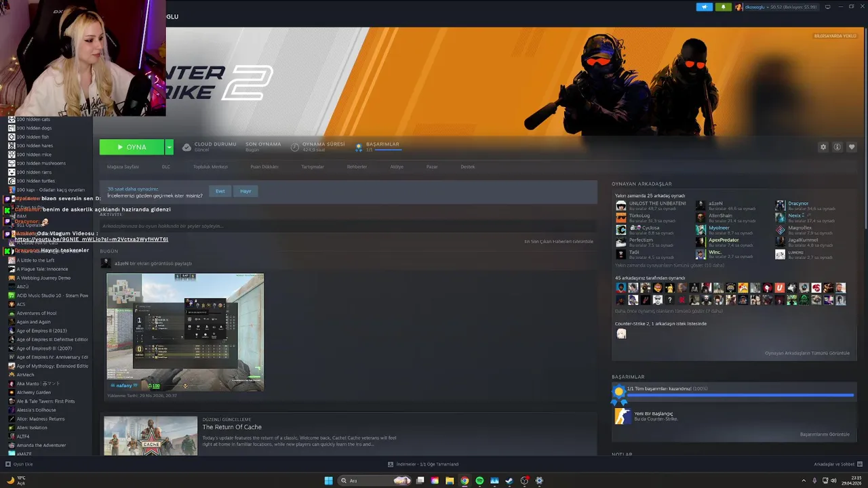Click taskbar volume speaker icon
The width and height of the screenshot is (868, 488).
(833, 481)
